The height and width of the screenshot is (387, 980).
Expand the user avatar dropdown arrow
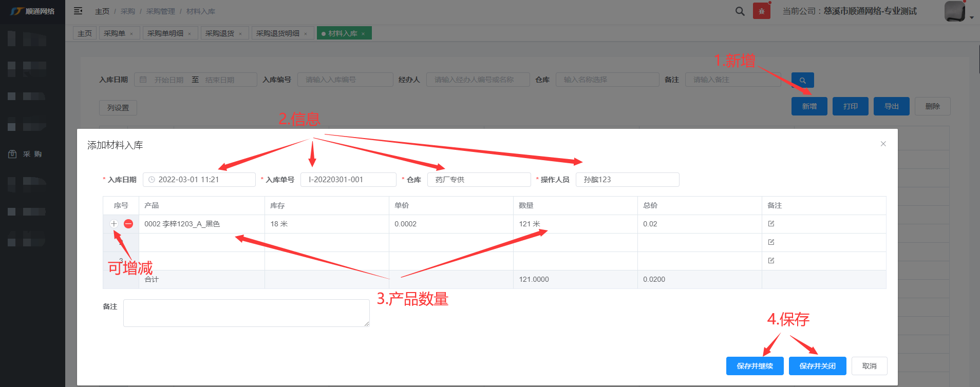tap(971, 17)
